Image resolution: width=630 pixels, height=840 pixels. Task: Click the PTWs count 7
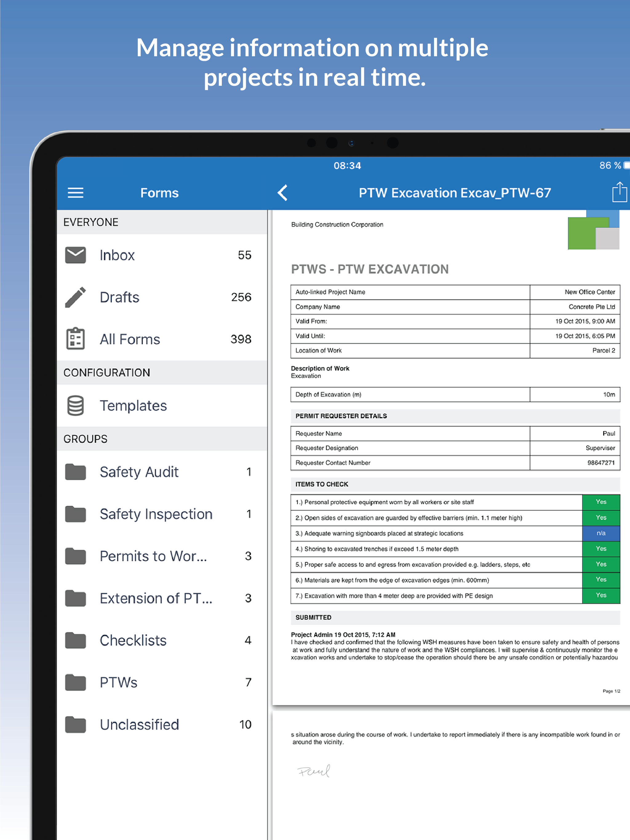coord(248,683)
